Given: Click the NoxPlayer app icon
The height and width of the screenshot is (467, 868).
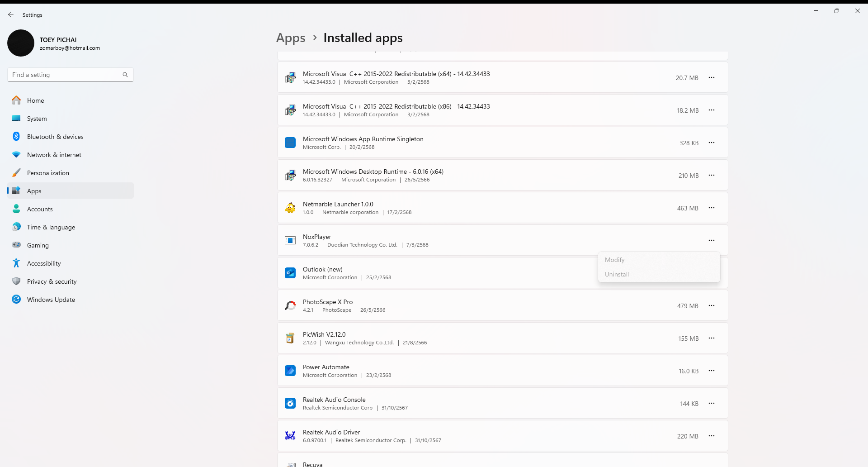Looking at the screenshot, I should pos(290,240).
